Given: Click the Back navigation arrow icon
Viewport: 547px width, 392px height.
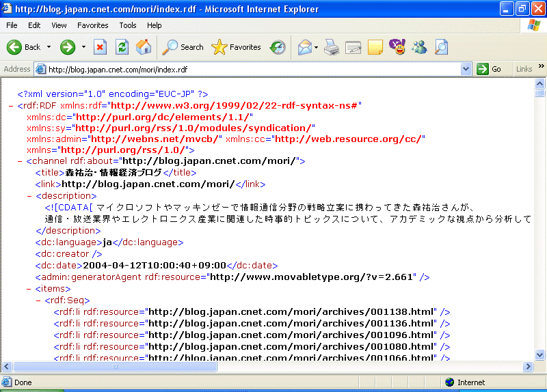Looking at the screenshot, I should tap(14, 47).
